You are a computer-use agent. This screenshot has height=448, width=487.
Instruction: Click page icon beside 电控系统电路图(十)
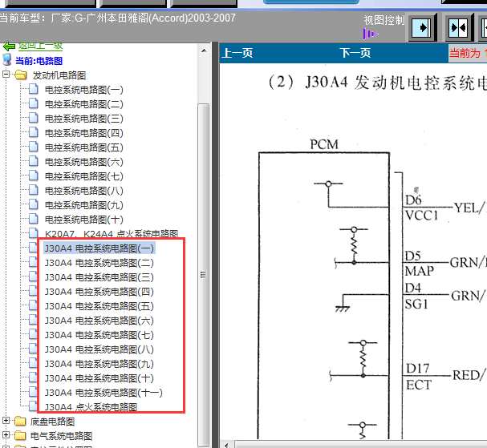tap(33, 219)
